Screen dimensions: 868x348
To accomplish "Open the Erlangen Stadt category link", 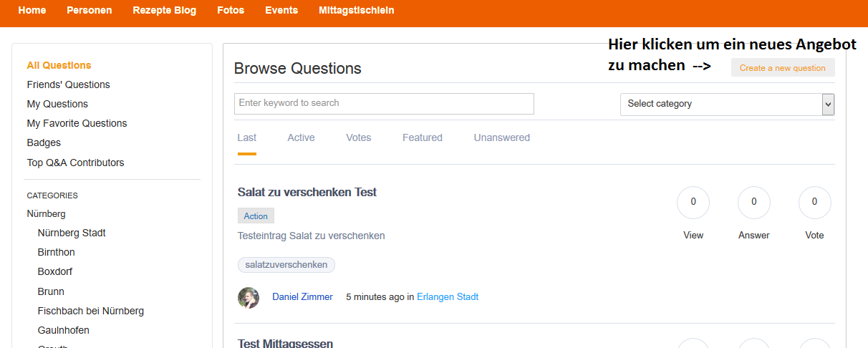I will 448,296.
